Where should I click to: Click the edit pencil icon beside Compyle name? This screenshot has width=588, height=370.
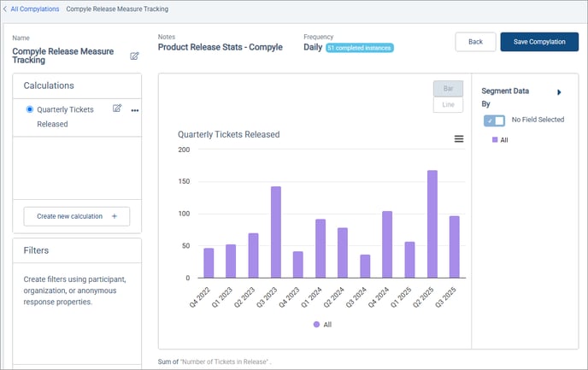[134, 56]
